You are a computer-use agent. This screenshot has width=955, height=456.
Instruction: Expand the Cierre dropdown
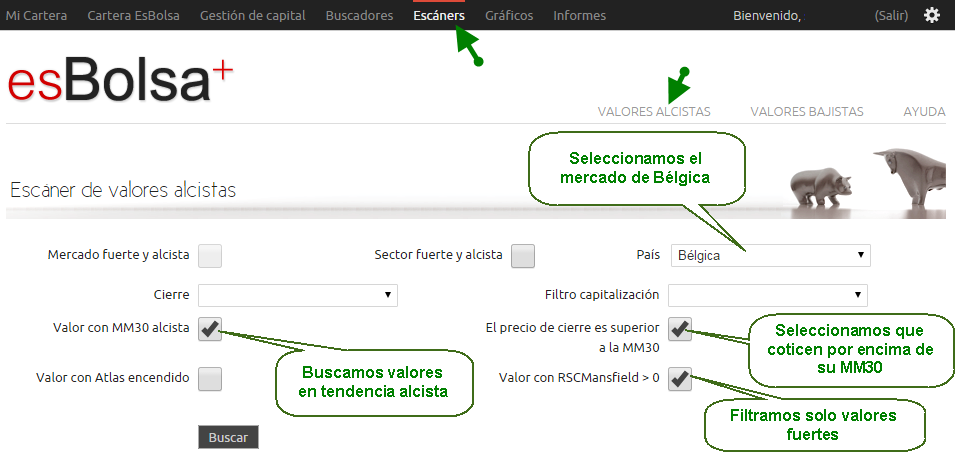tap(298, 295)
